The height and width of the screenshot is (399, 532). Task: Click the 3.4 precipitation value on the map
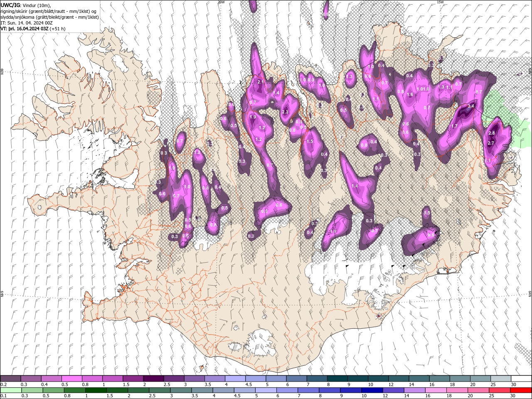point(471,106)
